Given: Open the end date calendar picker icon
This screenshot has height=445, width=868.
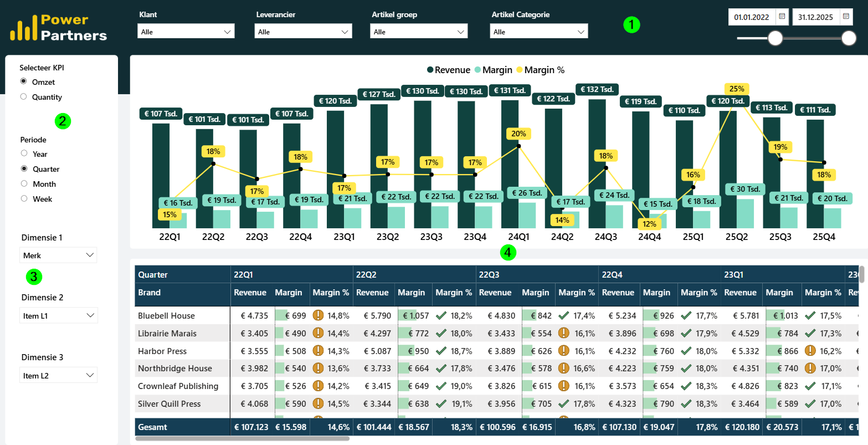Looking at the screenshot, I should (846, 17).
